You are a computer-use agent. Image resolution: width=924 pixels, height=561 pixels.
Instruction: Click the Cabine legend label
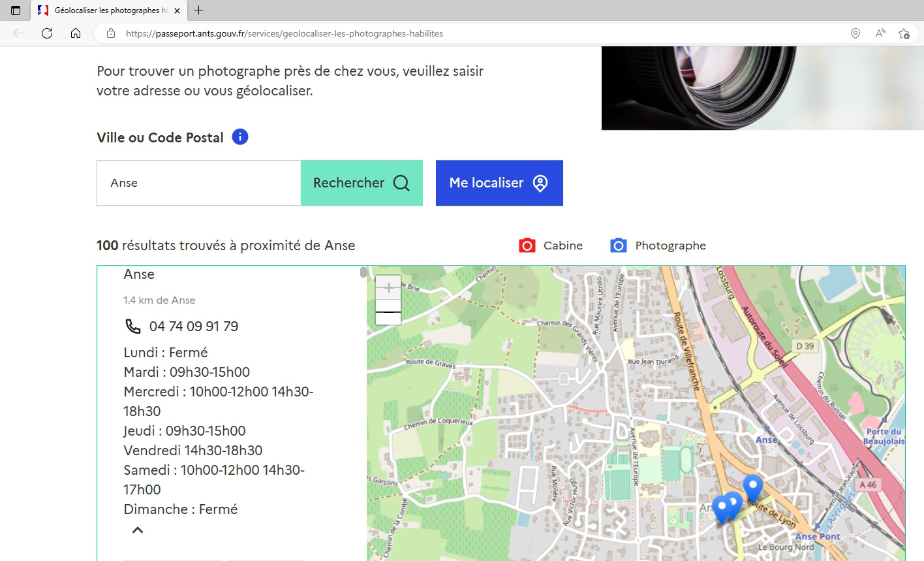[x=563, y=246]
